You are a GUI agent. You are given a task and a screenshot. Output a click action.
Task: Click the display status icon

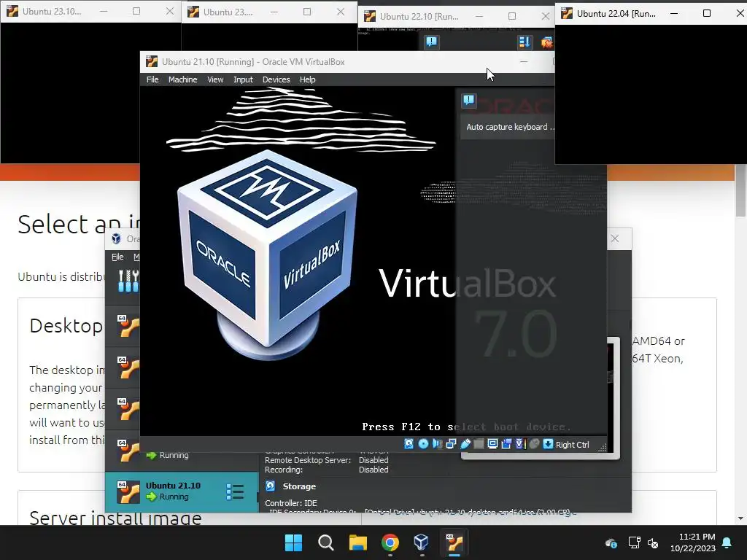tap(492, 444)
